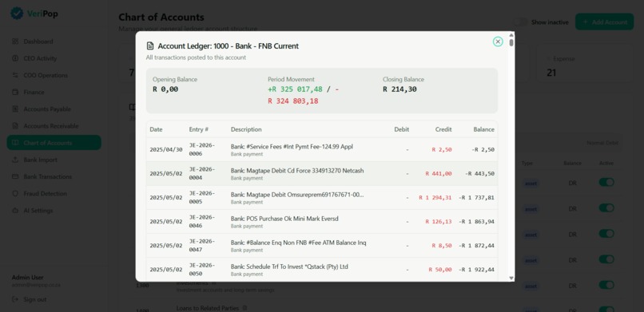
Task: Click the Chart of Accounts book icon
Action: click(x=15, y=143)
